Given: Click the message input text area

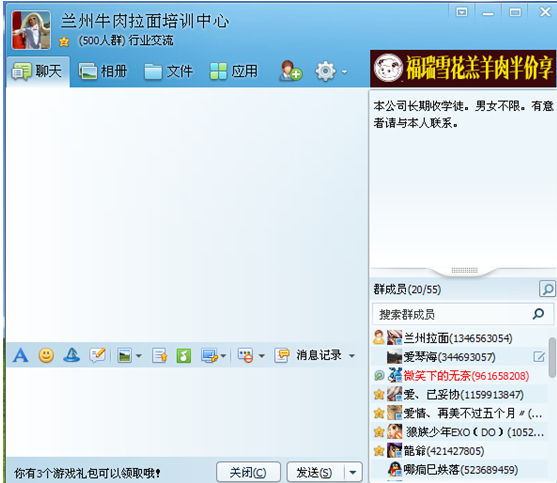Looking at the screenshot, I should [x=186, y=411].
